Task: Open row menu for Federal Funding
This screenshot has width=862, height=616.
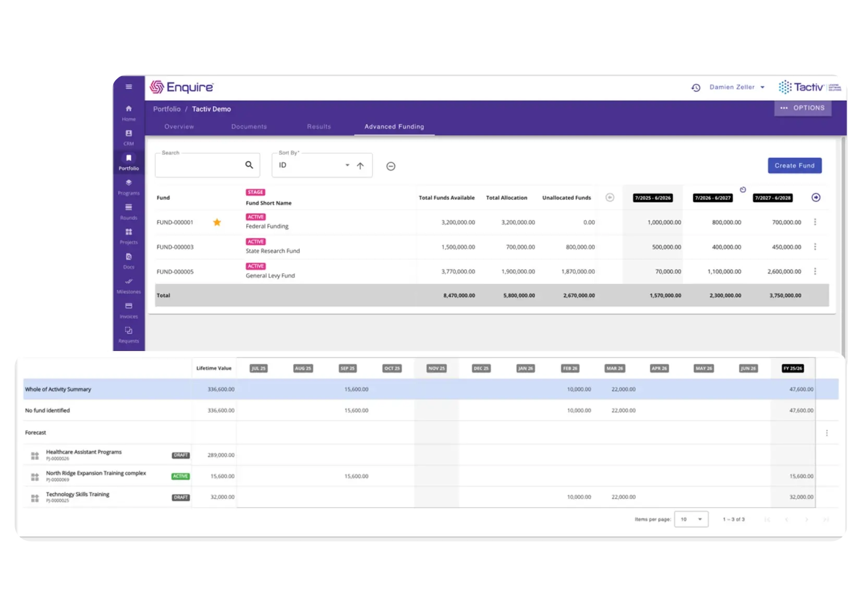Action: (815, 222)
